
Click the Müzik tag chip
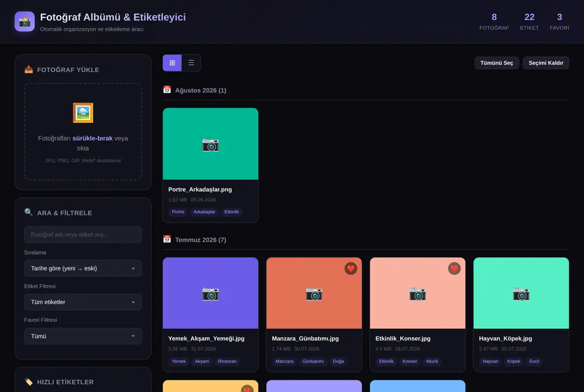[432, 361]
